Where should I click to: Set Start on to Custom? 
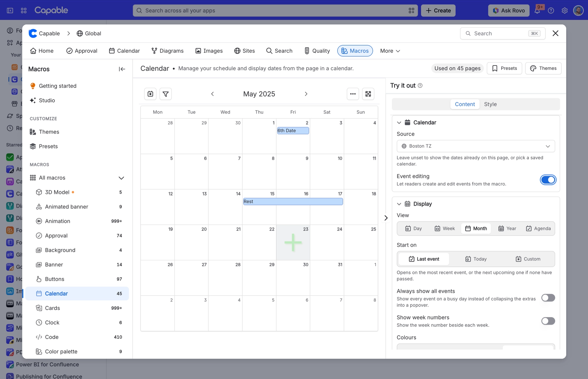point(528,259)
